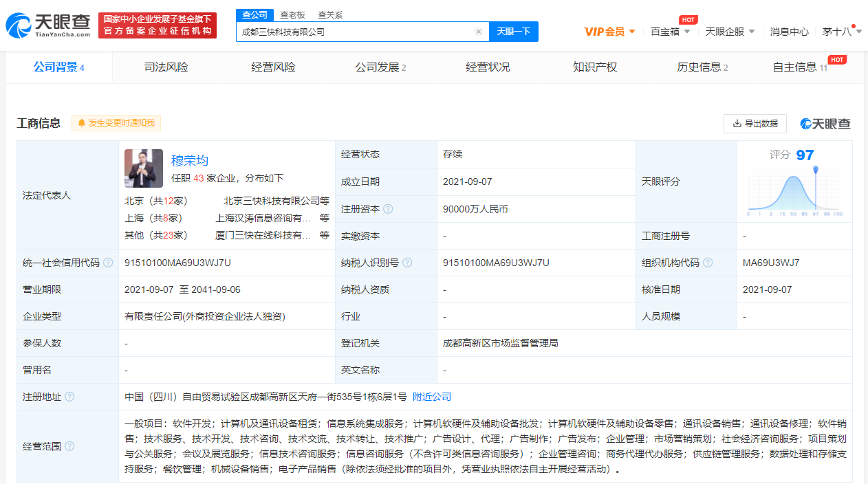Click the 导出数据 export button

coord(755,124)
